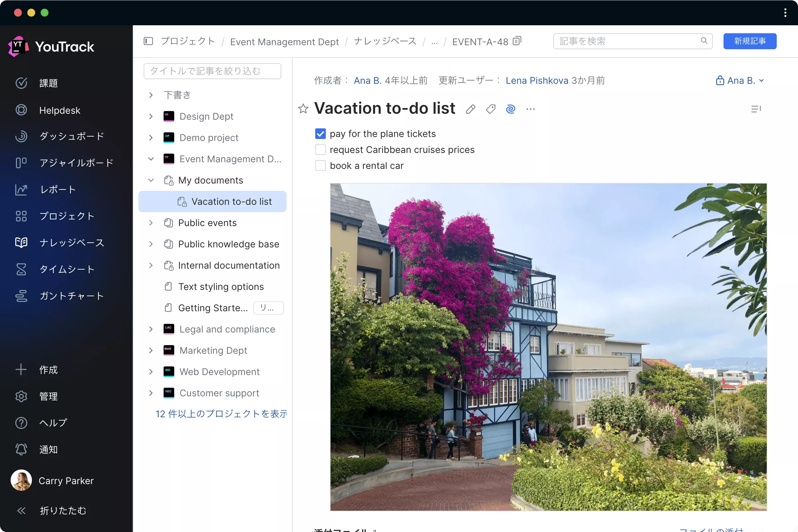Toggle the table of contents icon

pyautogui.click(x=755, y=109)
